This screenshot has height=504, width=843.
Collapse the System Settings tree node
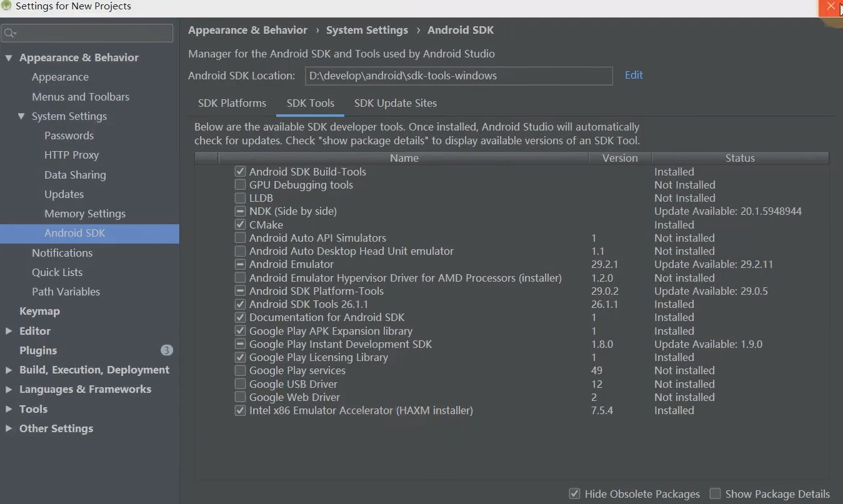(21, 116)
